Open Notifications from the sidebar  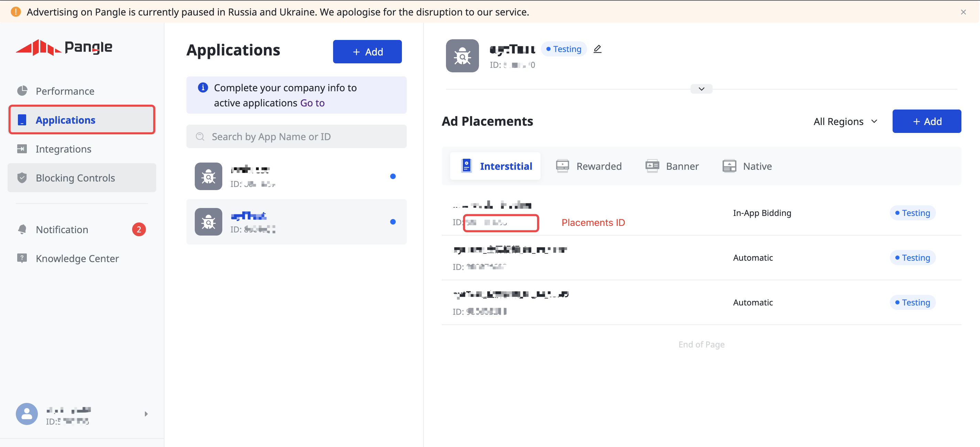pyautogui.click(x=62, y=229)
